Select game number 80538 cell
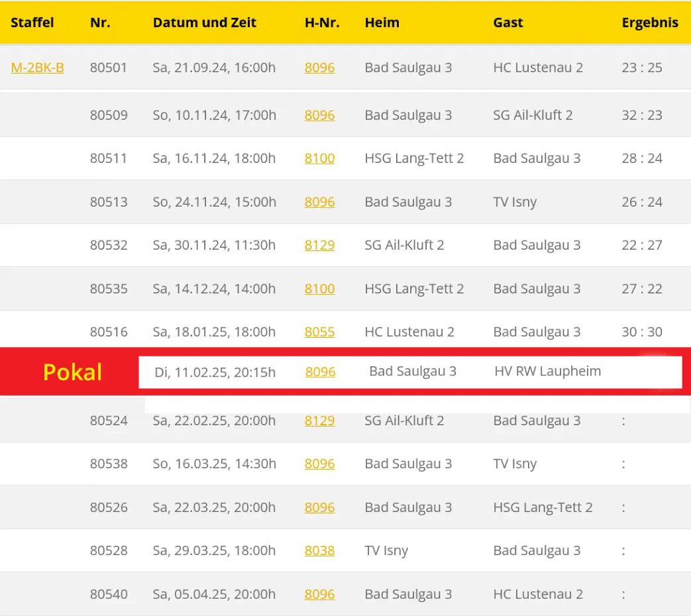This screenshot has width=691, height=616. click(x=109, y=464)
